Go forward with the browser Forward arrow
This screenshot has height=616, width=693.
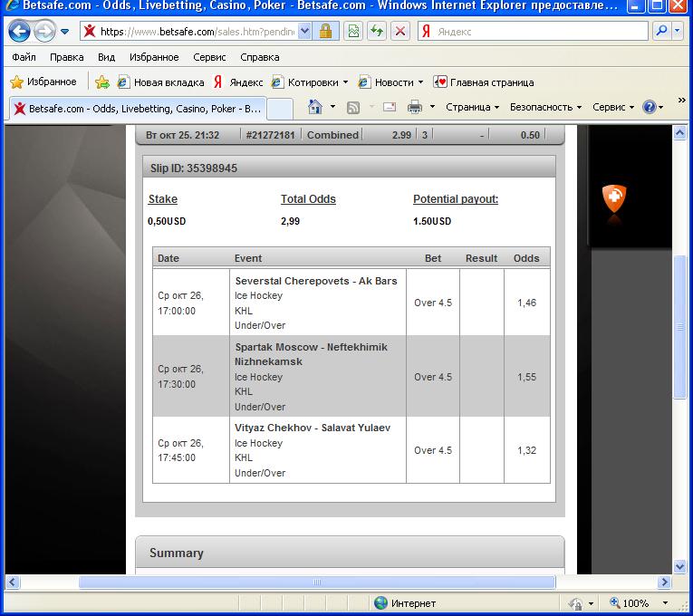pos(44,32)
